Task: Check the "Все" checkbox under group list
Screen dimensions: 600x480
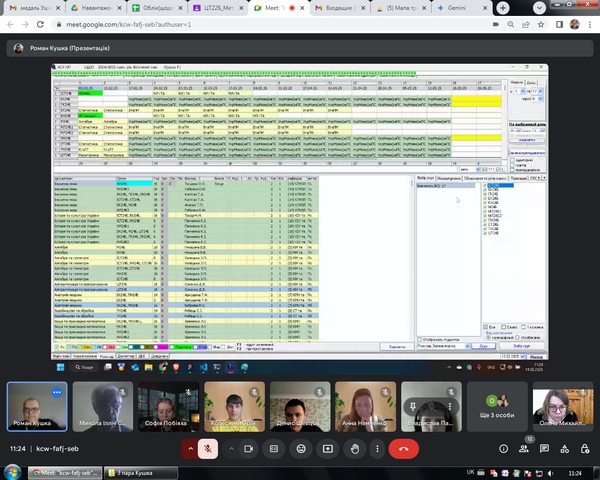Action: 485,325
